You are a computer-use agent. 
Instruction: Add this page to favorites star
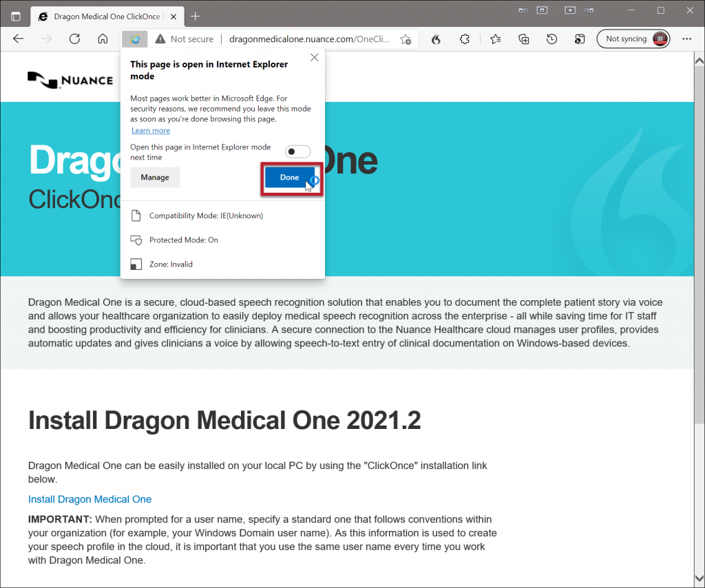click(x=406, y=39)
